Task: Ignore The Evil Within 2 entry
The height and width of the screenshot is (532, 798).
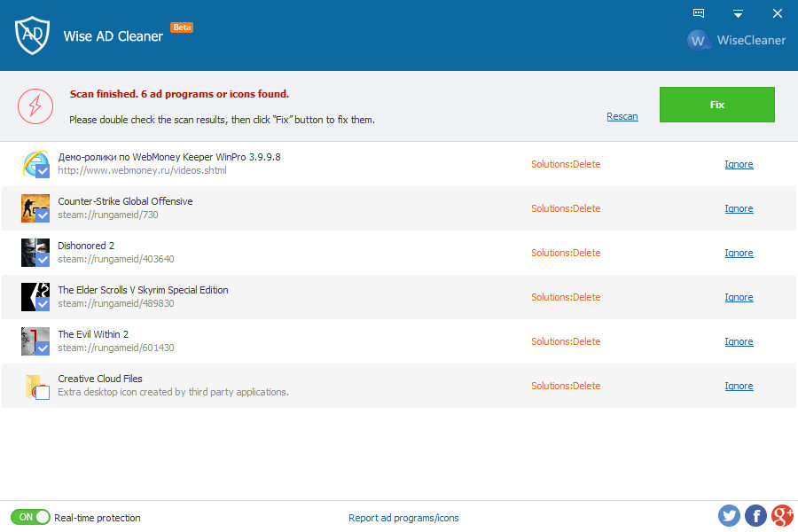Action: point(739,341)
